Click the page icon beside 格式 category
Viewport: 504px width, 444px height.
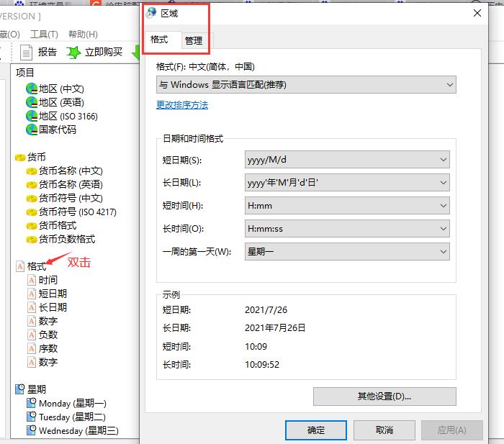(x=20, y=266)
